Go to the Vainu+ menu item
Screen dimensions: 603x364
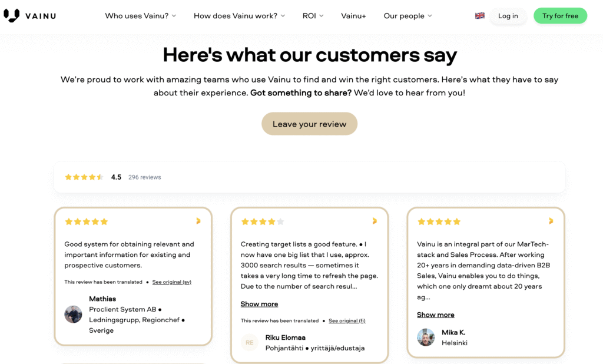(x=353, y=16)
